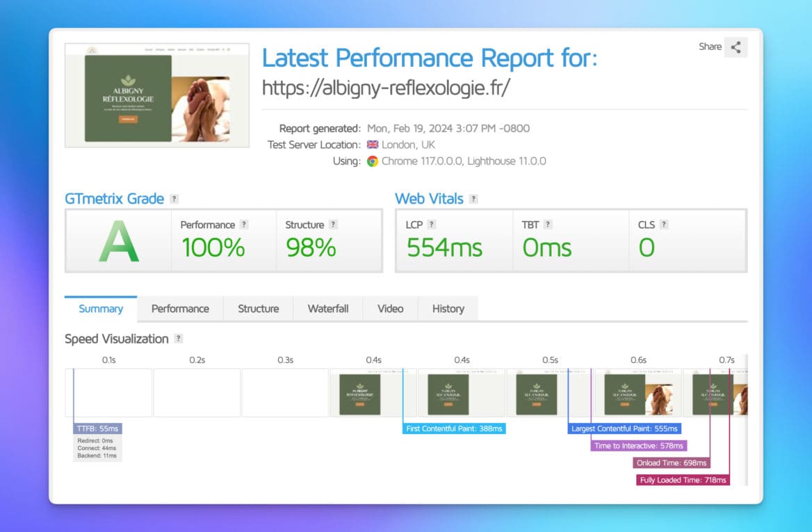
Task: Click the Connect: 44ms detail
Action: tap(97, 448)
